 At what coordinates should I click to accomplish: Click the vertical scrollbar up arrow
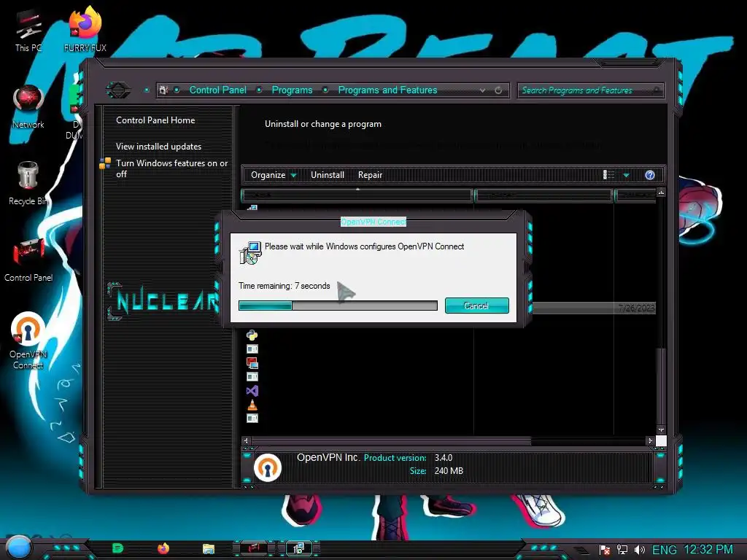tap(661, 192)
